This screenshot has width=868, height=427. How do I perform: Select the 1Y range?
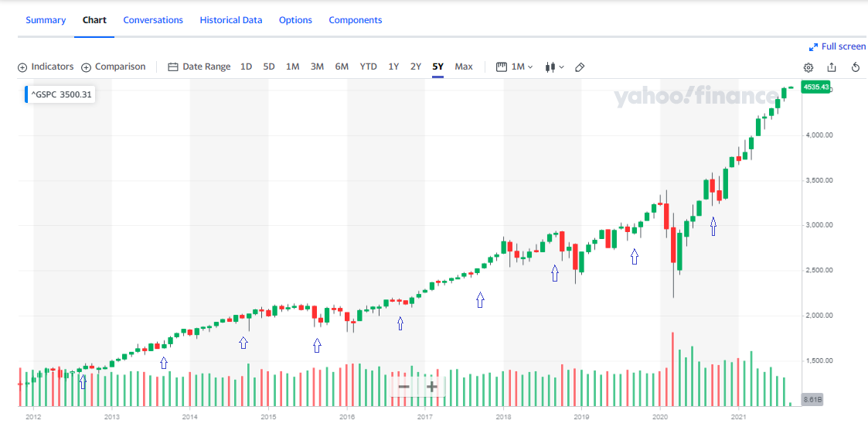(393, 67)
